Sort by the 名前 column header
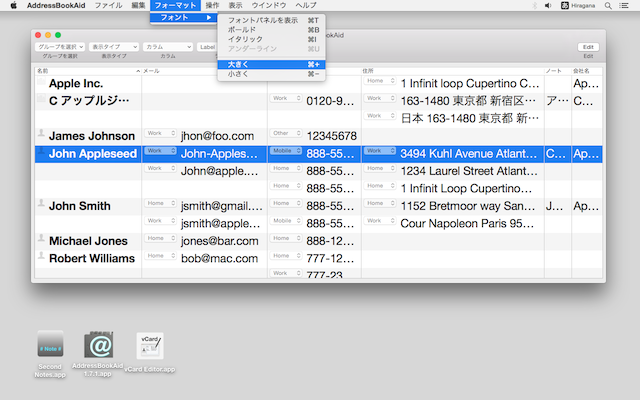The height and width of the screenshot is (400, 640). 88,71
